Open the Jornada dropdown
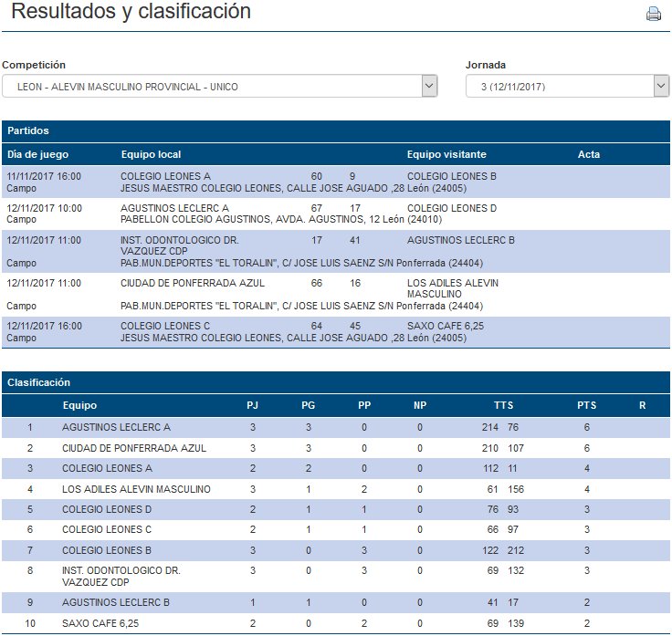 pos(567,86)
